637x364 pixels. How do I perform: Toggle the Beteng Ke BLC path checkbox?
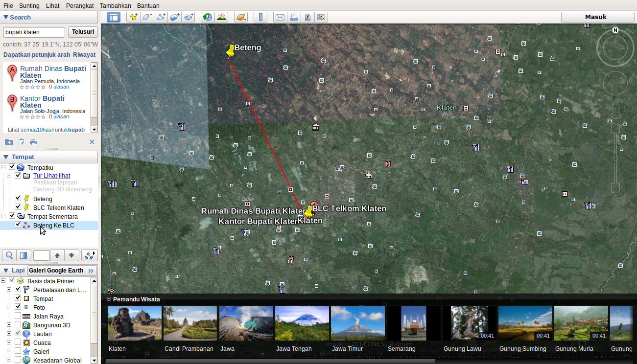[x=18, y=225]
